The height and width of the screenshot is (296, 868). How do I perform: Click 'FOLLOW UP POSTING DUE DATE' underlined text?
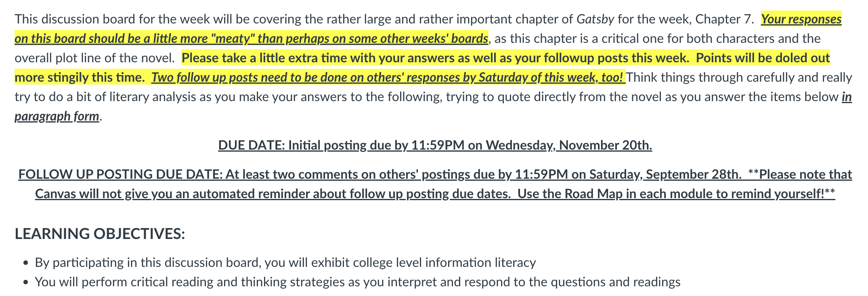pyautogui.click(x=120, y=174)
